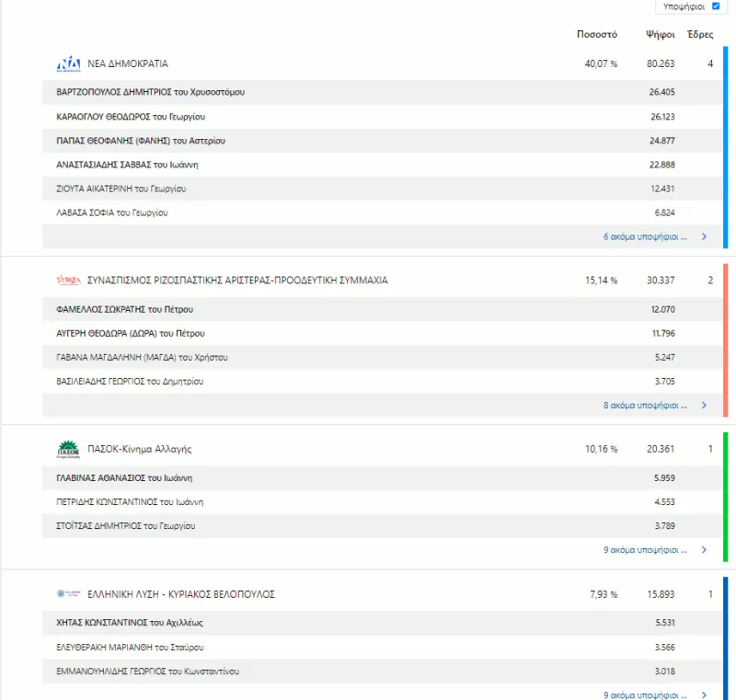The image size is (736, 700).
Task: Click vote count 22.888
Action: click(x=662, y=165)
